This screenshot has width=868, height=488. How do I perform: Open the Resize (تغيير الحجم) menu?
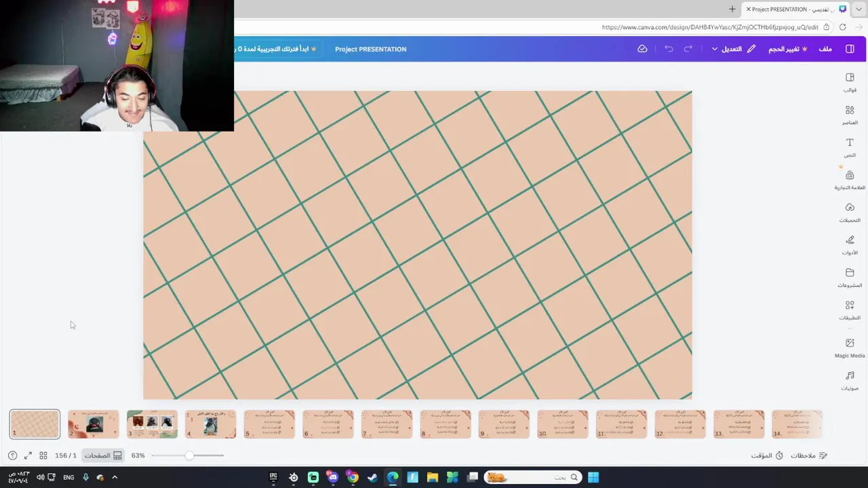tap(787, 49)
